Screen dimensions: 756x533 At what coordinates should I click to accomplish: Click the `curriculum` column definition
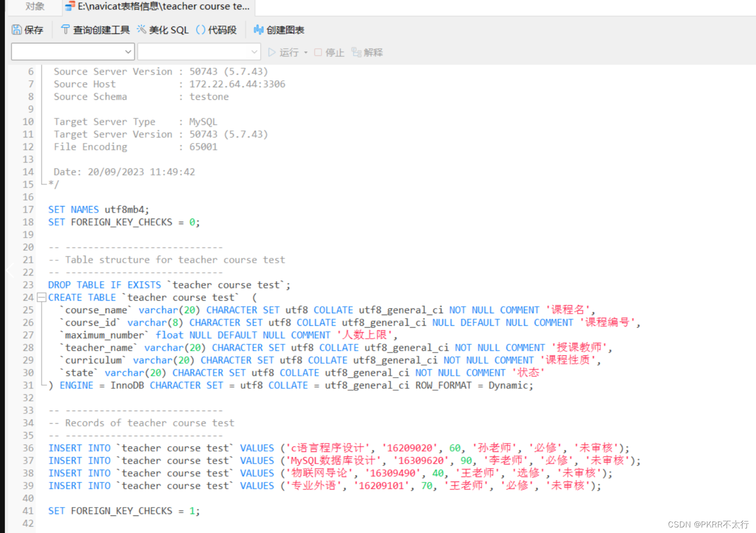330,360
